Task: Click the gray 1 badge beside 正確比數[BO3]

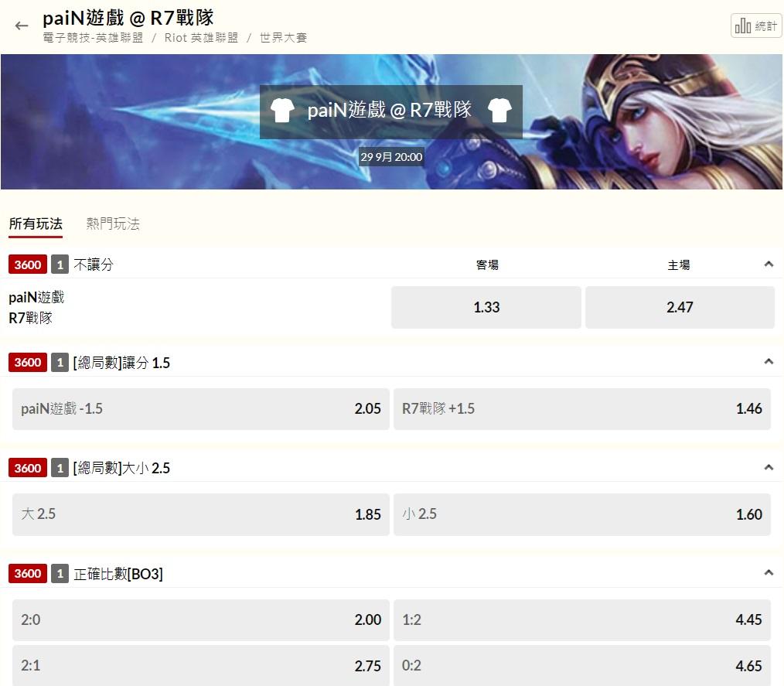Action: tap(60, 574)
